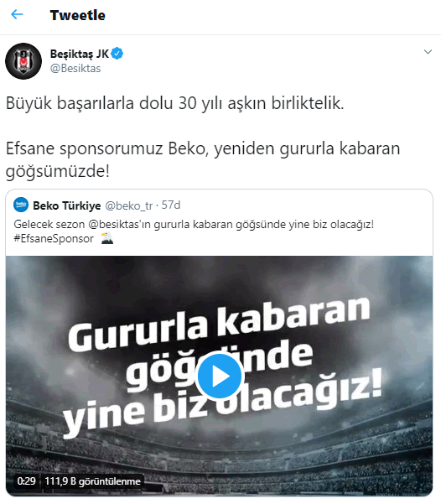The image size is (441, 504).
Task: Open Beşiktaş JK display name
Action: point(80,54)
